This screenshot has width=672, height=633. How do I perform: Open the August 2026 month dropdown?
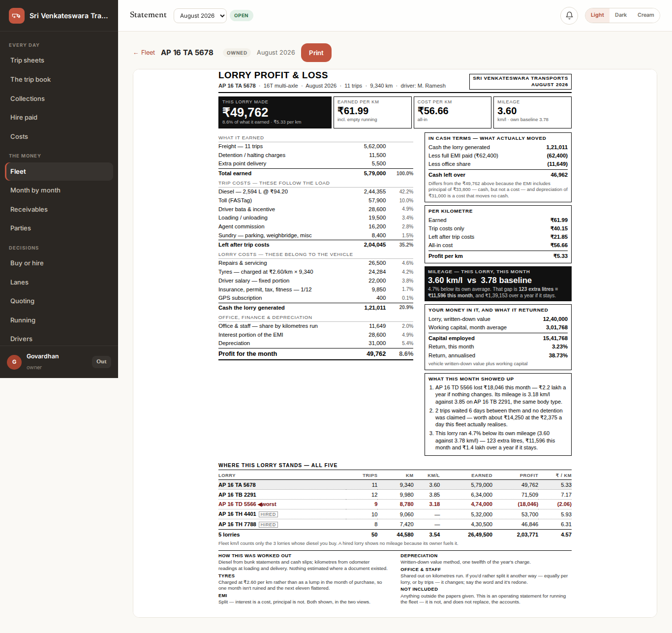point(200,16)
